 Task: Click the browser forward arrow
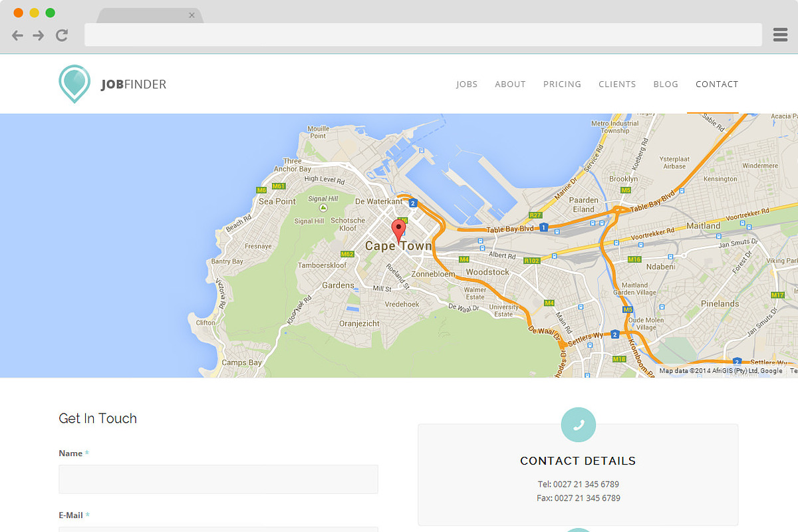pyautogui.click(x=39, y=35)
